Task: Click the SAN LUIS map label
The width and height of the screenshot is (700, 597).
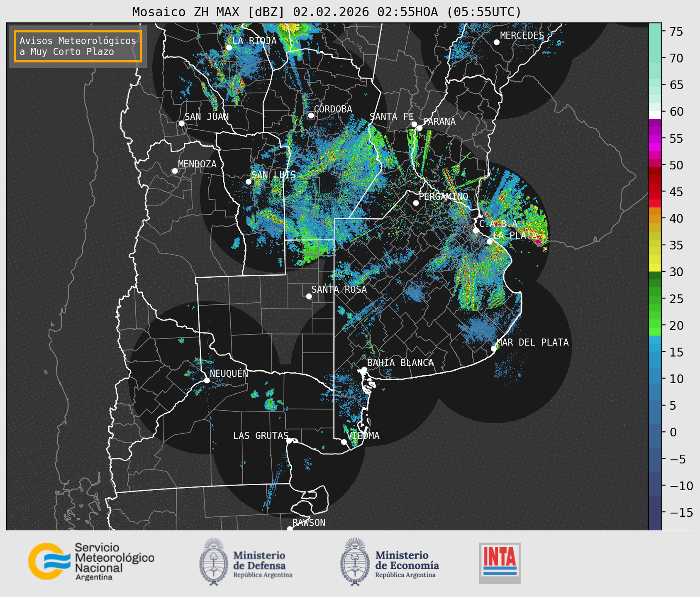Action: point(274,175)
